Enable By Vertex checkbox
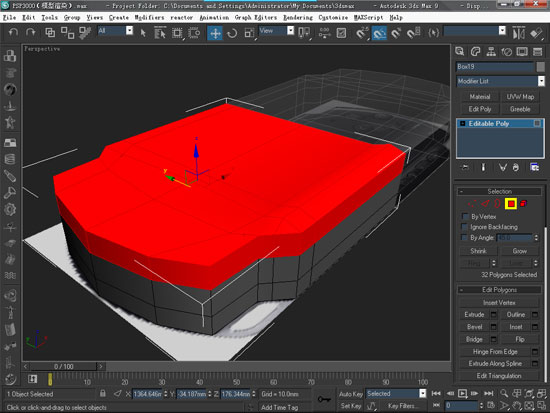Screen dimensions: 550x413 point(465,217)
